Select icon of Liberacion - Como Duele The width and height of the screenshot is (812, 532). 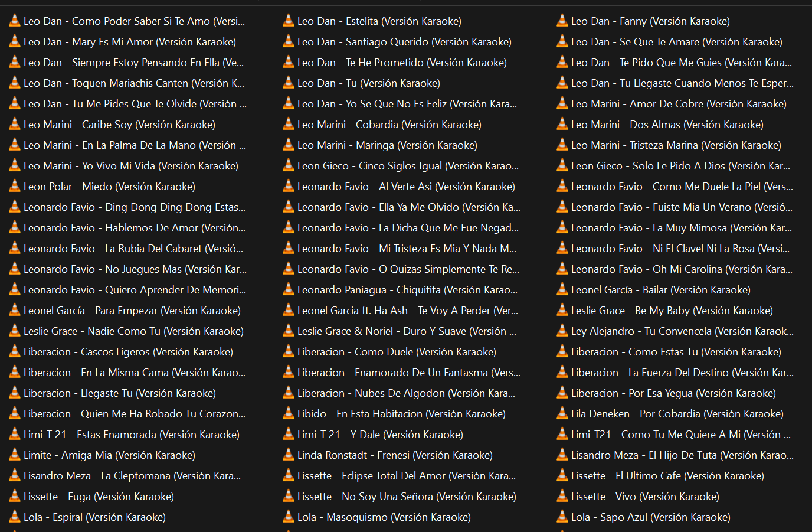(x=289, y=351)
